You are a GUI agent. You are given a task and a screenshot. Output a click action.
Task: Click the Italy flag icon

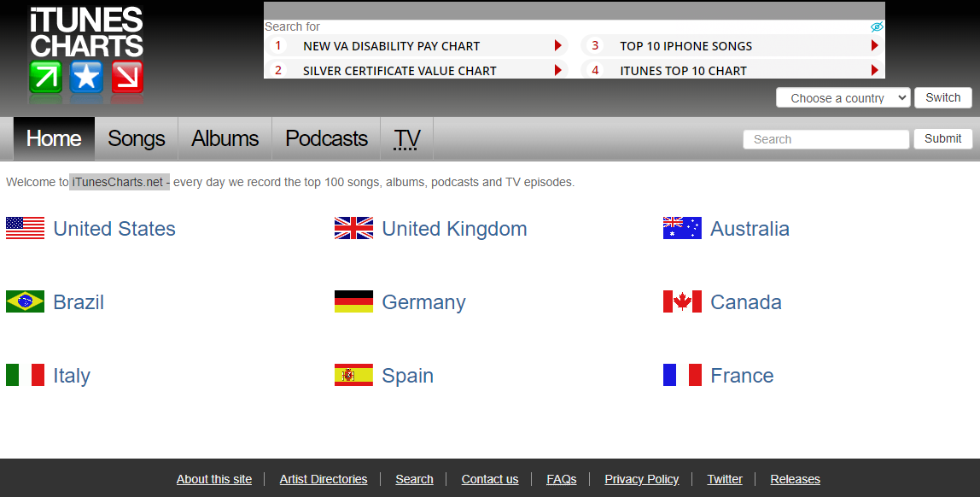point(25,375)
